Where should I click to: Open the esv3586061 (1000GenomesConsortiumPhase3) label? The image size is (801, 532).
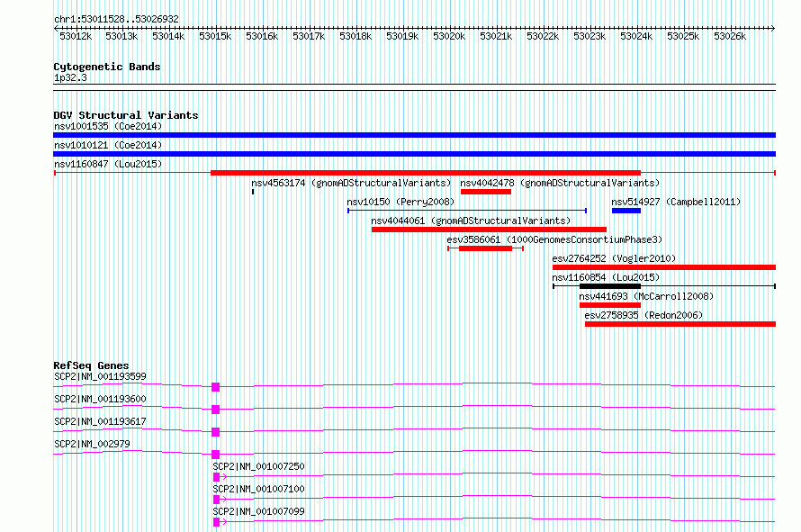pos(554,239)
